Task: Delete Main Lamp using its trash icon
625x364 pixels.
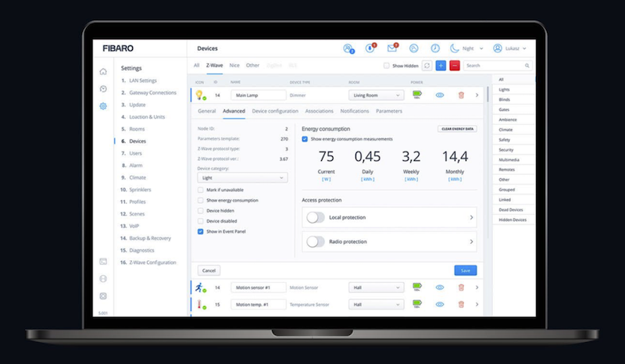Action: (x=461, y=95)
